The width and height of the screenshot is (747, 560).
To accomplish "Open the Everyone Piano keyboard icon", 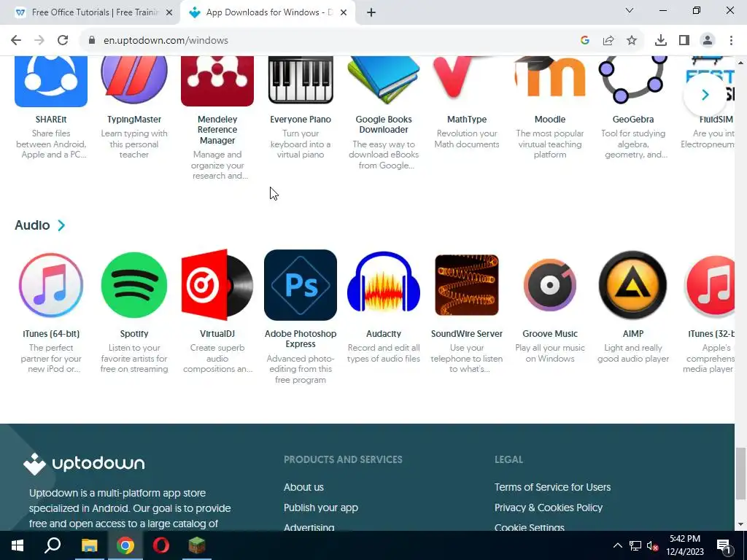I will point(301,80).
